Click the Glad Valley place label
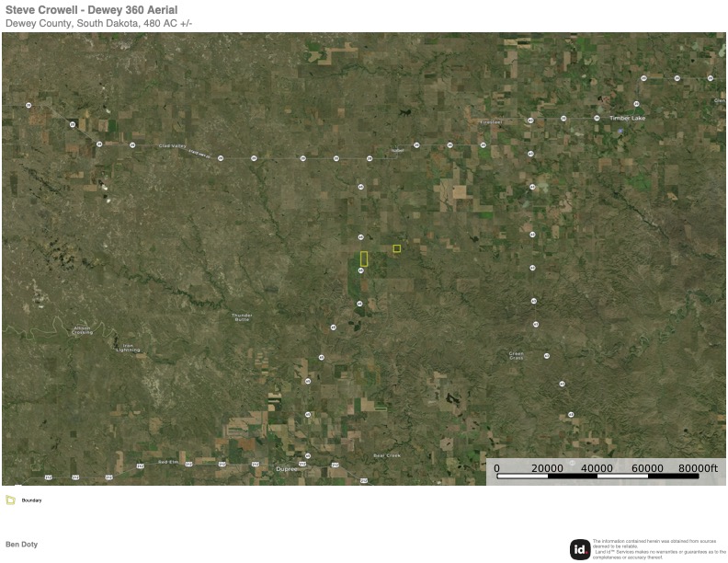Viewport: 728px width, 563px height. click(172, 145)
